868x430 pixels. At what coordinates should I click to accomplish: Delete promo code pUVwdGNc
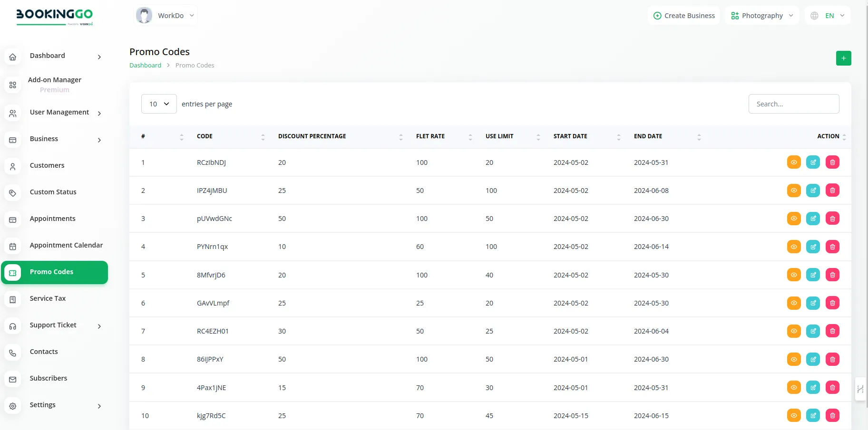(832, 219)
